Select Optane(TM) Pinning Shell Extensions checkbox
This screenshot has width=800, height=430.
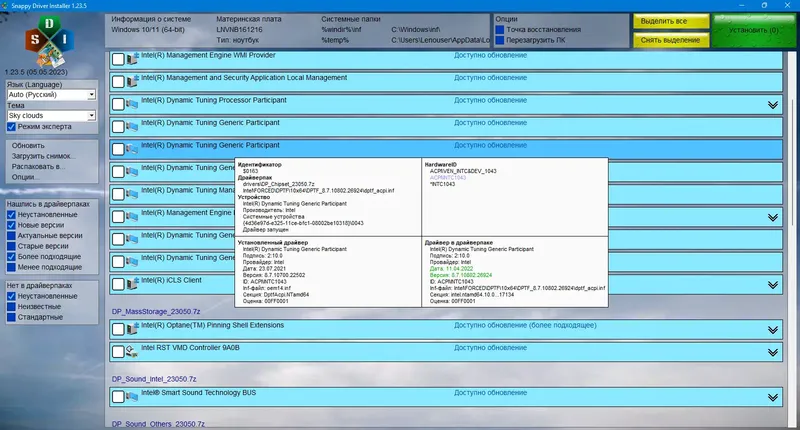tap(118, 329)
